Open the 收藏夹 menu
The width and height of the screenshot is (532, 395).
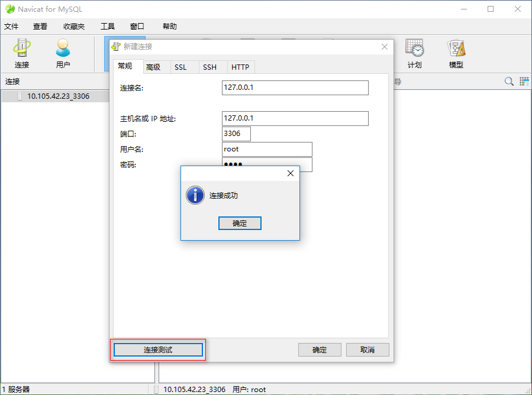(74, 26)
